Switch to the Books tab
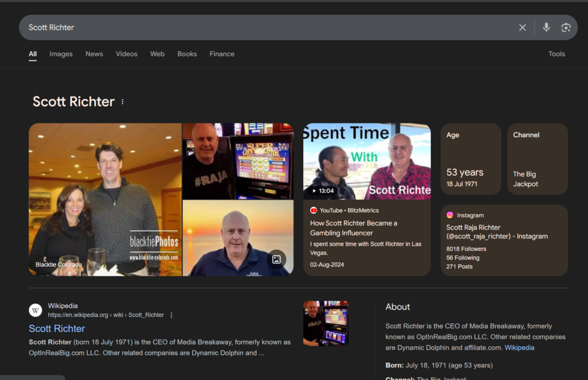588x380 pixels. click(187, 54)
